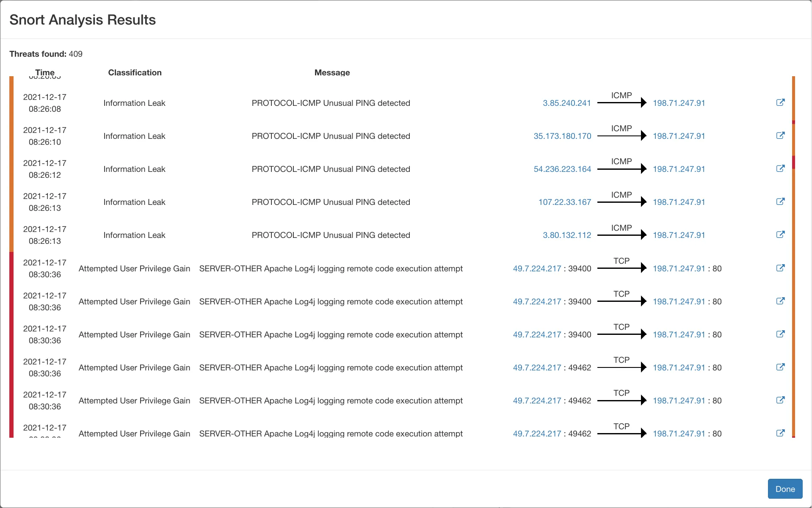Click destination IP in 08:26:08 ICMP row

pyautogui.click(x=679, y=103)
